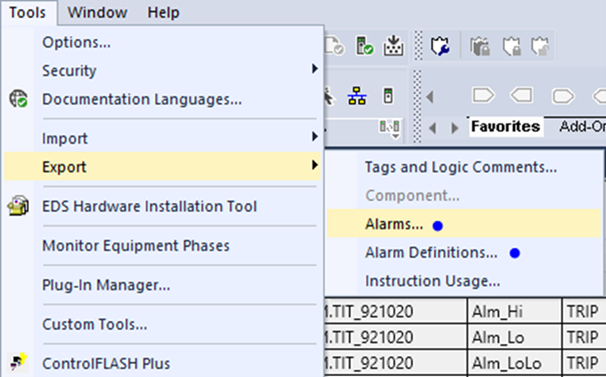Choose Options... from the Tools menu
The height and width of the screenshot is (377, 606).
pos(76,42)
